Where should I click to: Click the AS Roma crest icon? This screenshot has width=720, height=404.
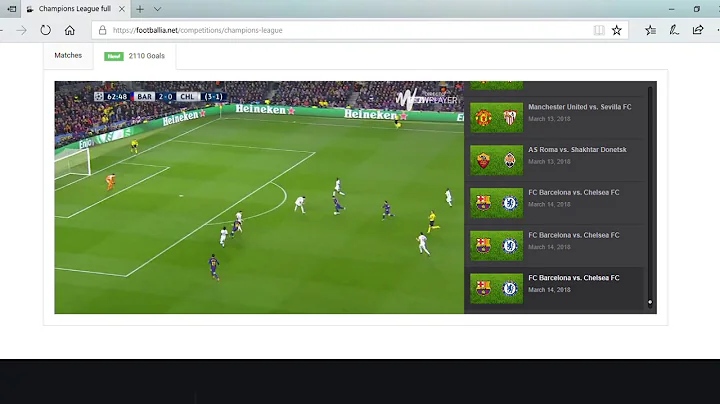point(483,161)
